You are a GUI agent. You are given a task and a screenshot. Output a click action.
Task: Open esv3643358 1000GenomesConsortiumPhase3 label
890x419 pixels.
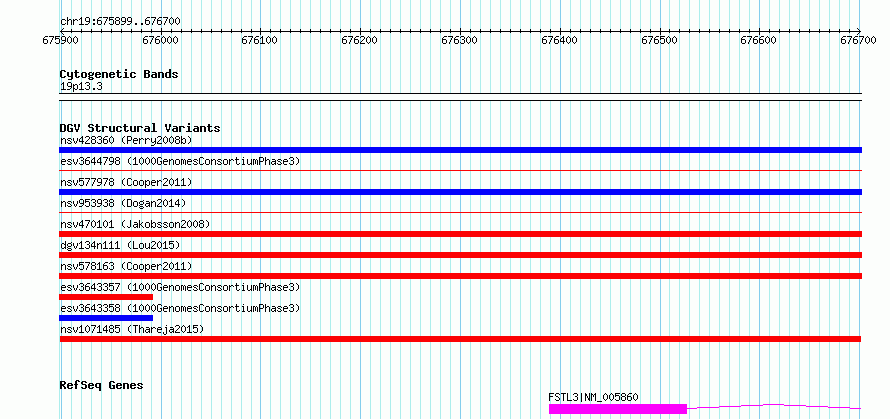click(180, 308)
